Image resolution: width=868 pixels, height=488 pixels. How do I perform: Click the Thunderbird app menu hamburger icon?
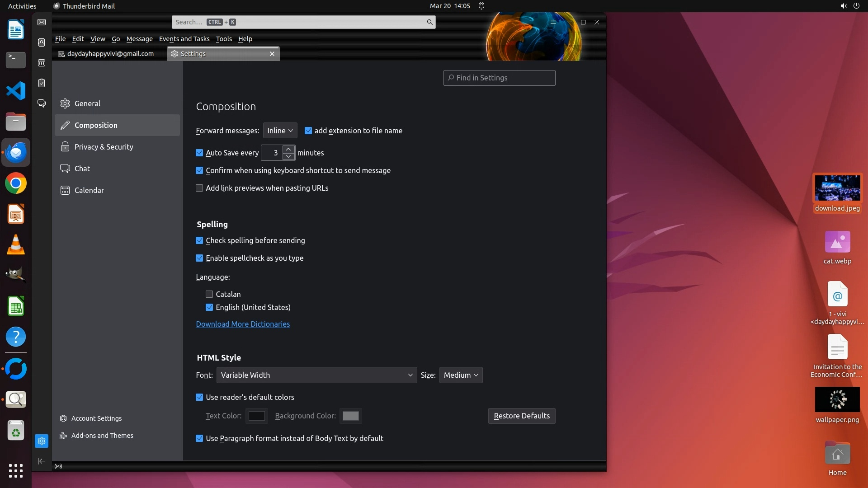point(553,22)
